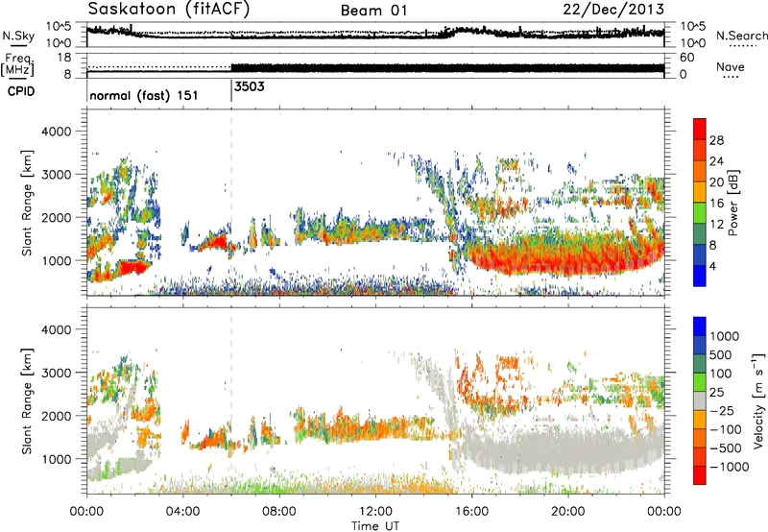Image resolution: width=768 pixels, height=532 pixels.
Task: Click the "N.Search" legend label
Action: coord(741,36)
